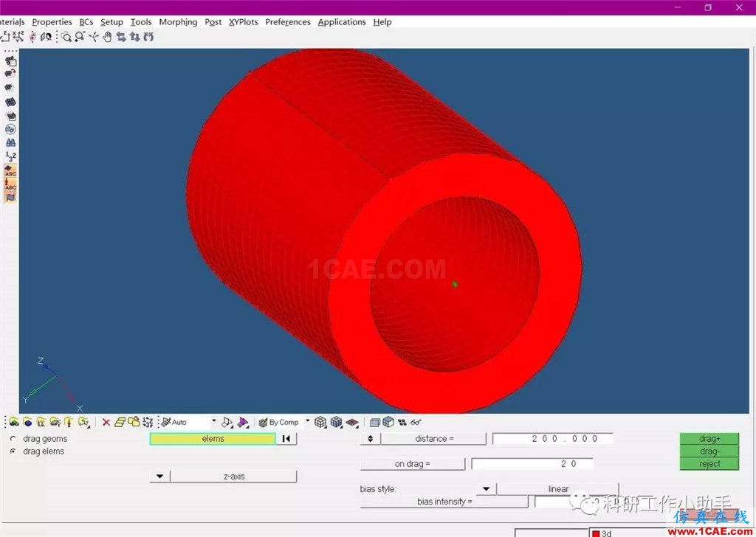Click the z-axis direction button
This screenshot has width=756, height=537.
pos(234,477)
